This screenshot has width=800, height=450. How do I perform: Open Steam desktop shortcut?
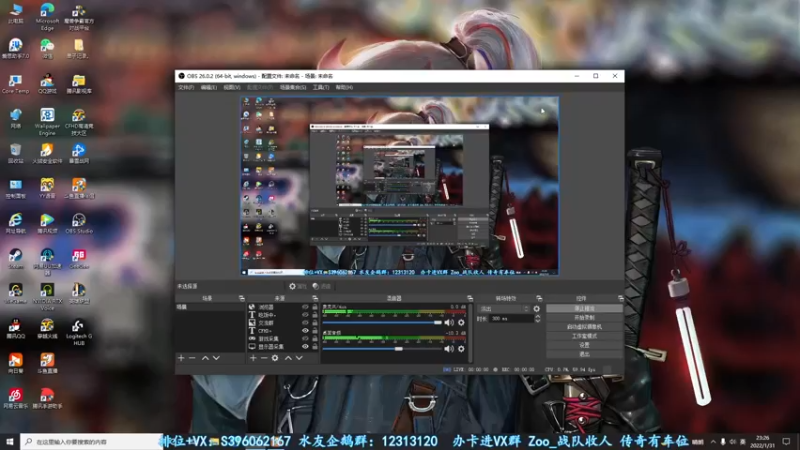click(x=16, y=259)
